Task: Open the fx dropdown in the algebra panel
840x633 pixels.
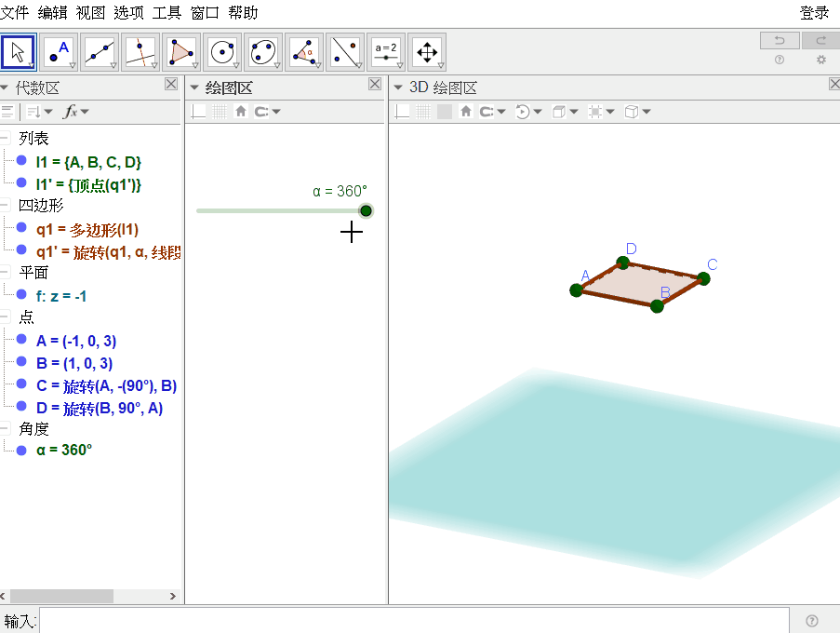Action: [x=76, y=112]
